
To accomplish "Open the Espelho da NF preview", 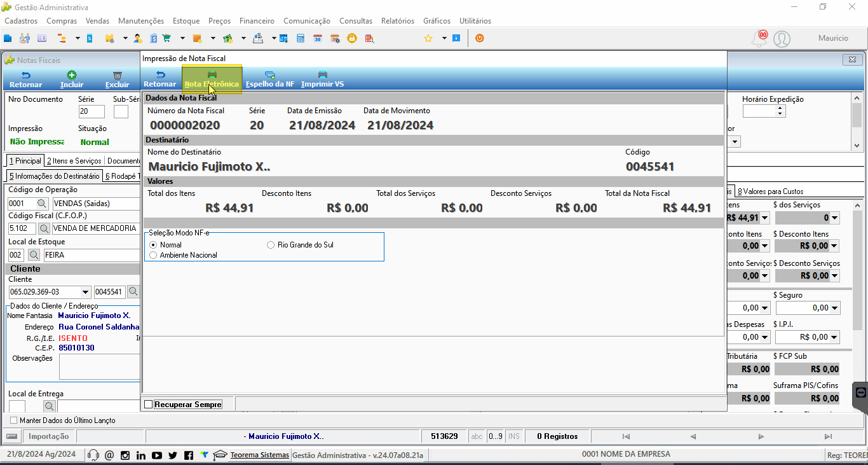I will click(x=269, y=80).
